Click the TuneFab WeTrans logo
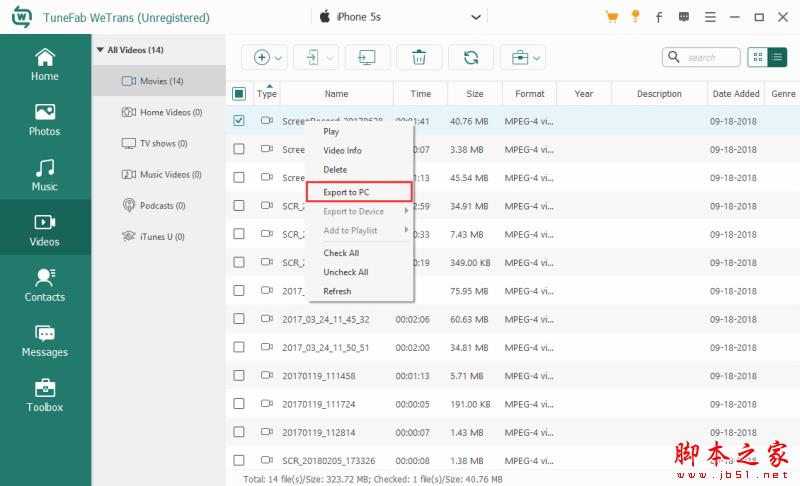Screen dimensions: 800x486 click(x=21, y=17)
